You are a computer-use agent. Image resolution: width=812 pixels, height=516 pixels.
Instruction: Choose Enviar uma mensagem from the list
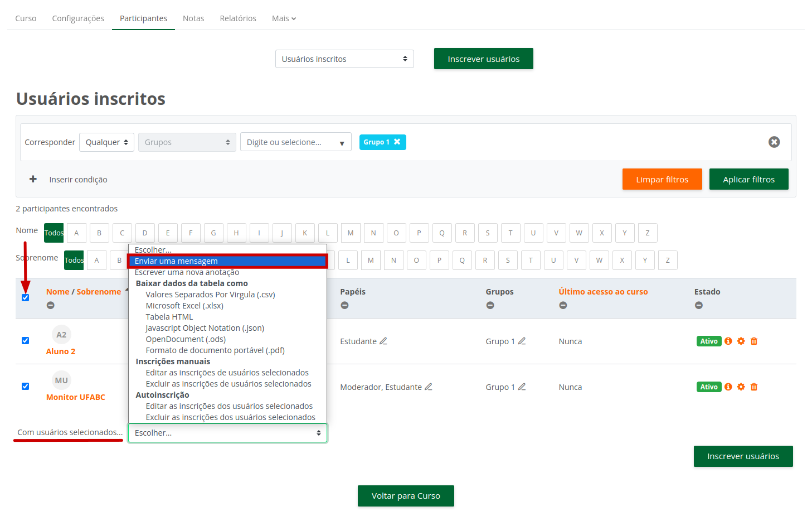click(227, 261)
